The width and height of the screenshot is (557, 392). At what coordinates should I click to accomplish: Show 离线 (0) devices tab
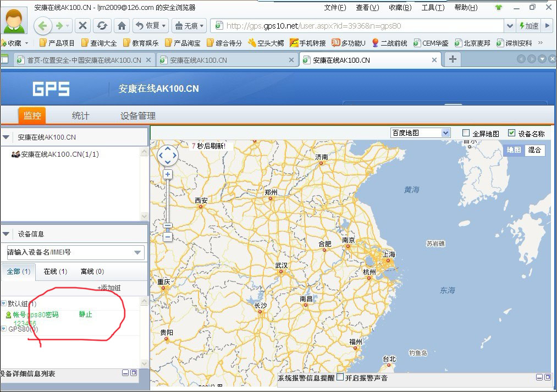pos(92,271)
